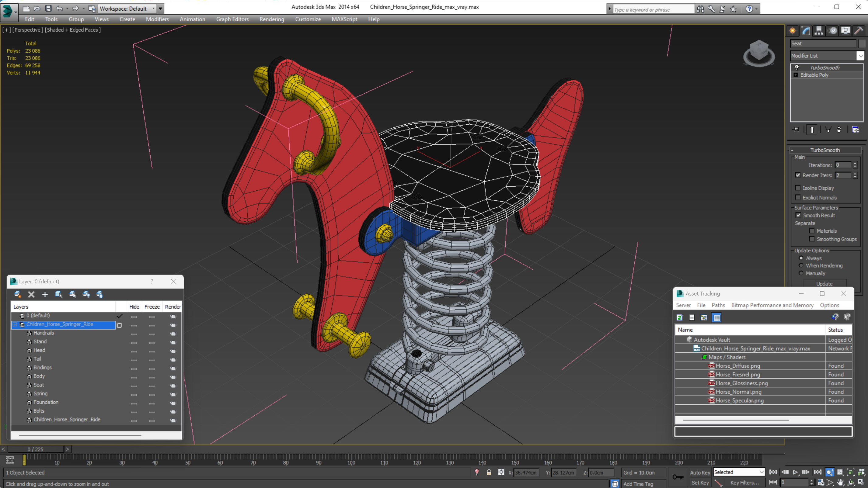The width and height of the screenshot is (868, 488).
Task: Enable Separate by Smoothing Groups checkbox
Action: [812, 239]
